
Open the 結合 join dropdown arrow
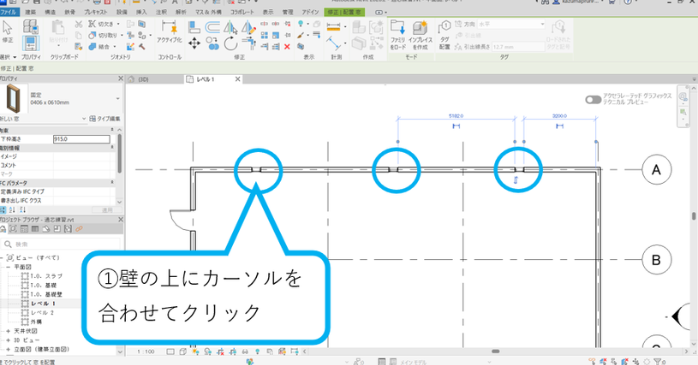(x=115, y=46)
